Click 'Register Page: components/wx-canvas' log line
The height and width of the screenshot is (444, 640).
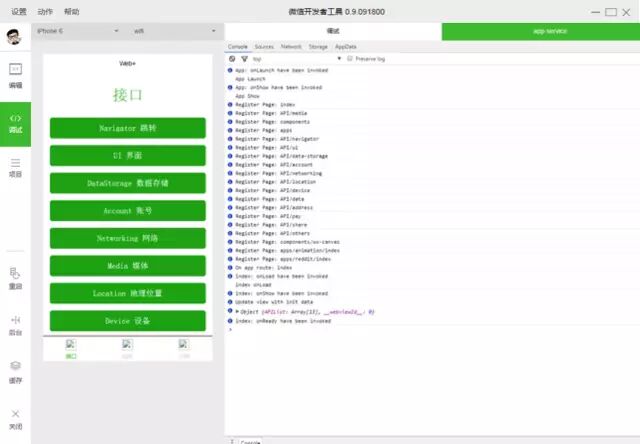287,242
